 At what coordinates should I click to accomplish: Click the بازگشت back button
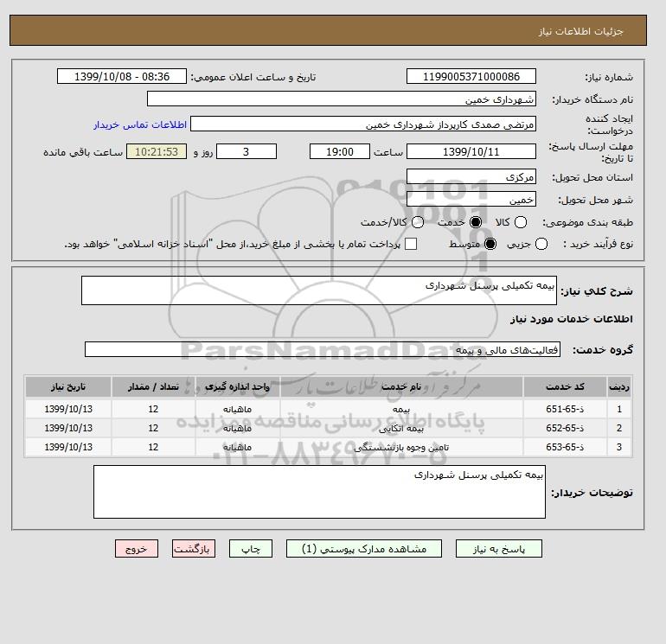click(194, 549)
